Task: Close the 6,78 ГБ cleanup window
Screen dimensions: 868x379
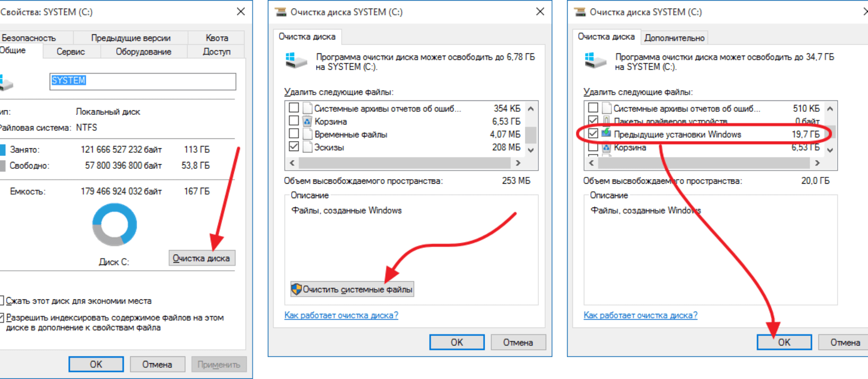Action: coord(540,12)
